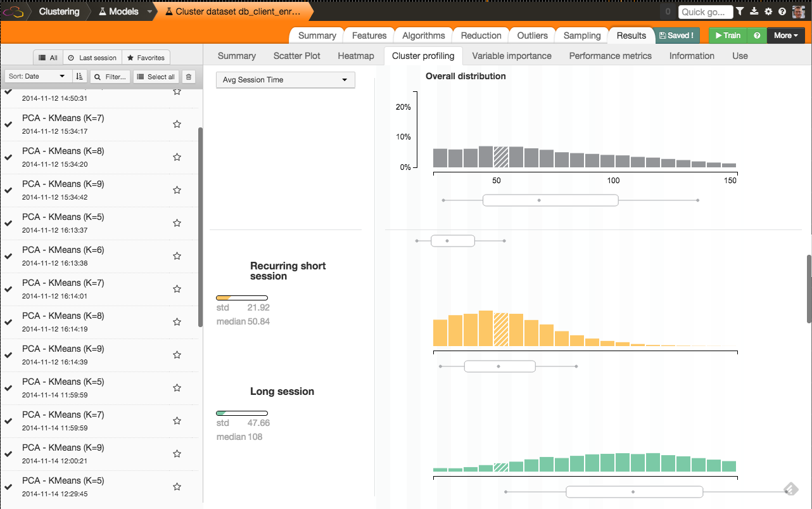812x509 pixels.
Task: Click the Select all button
Action: (x=156, y=77)
